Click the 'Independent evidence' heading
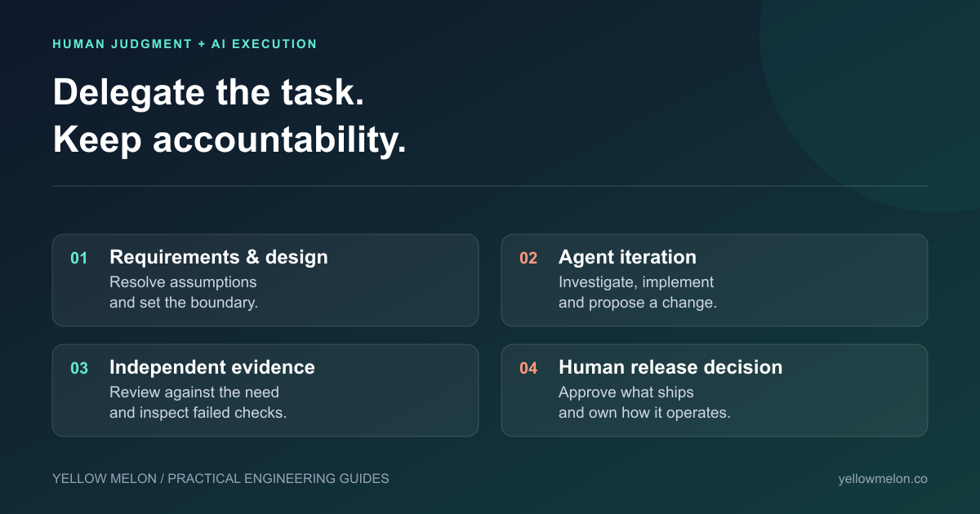 212,367
